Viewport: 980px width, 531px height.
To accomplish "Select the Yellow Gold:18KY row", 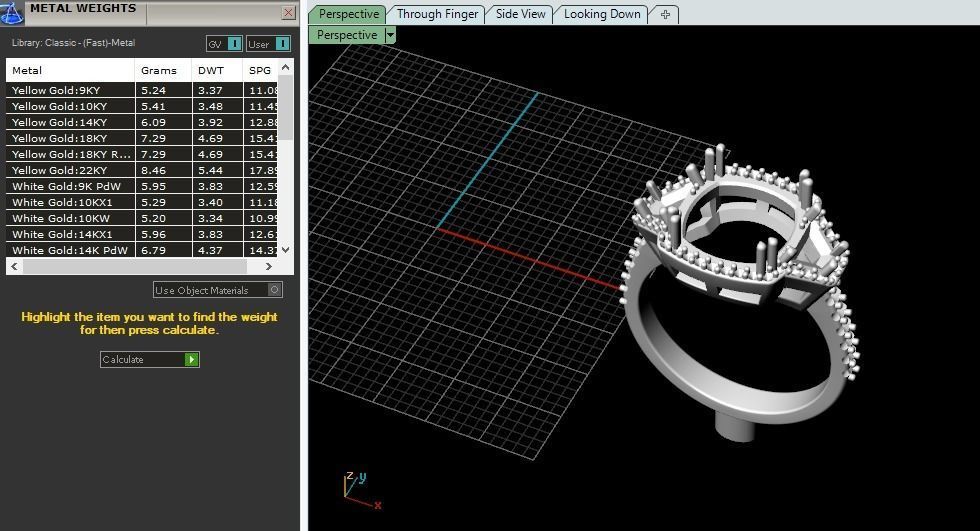I will (x=142, y=138).
